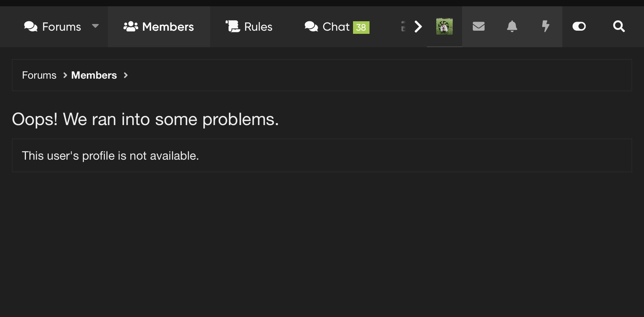644x317 pixels.
Task: Open the Chat tab
Action: (337, 26)
